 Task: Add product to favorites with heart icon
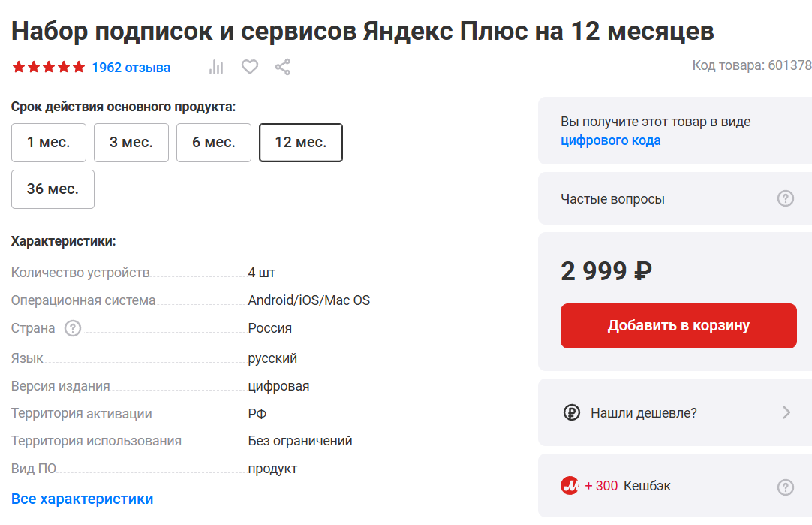point(250,68)
